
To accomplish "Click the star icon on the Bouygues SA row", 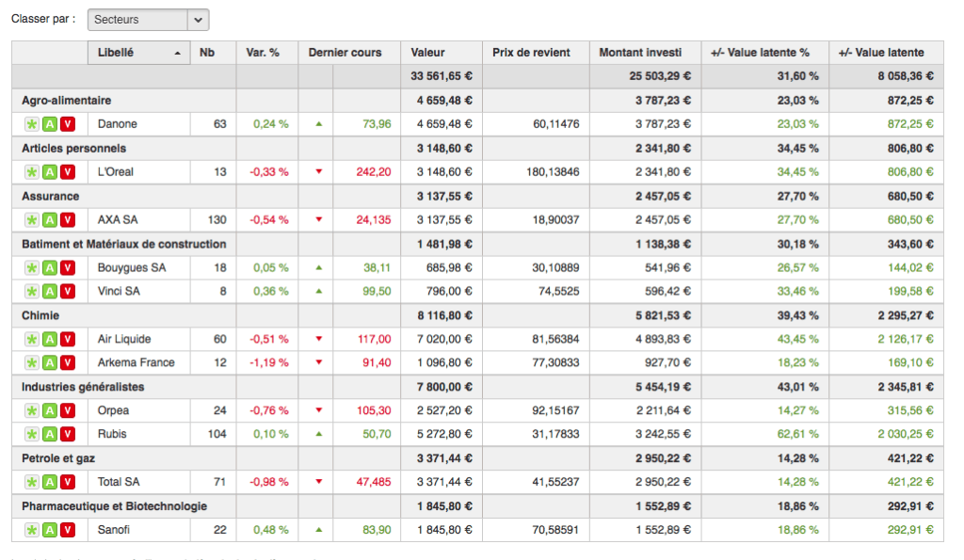I will point(32,268).
